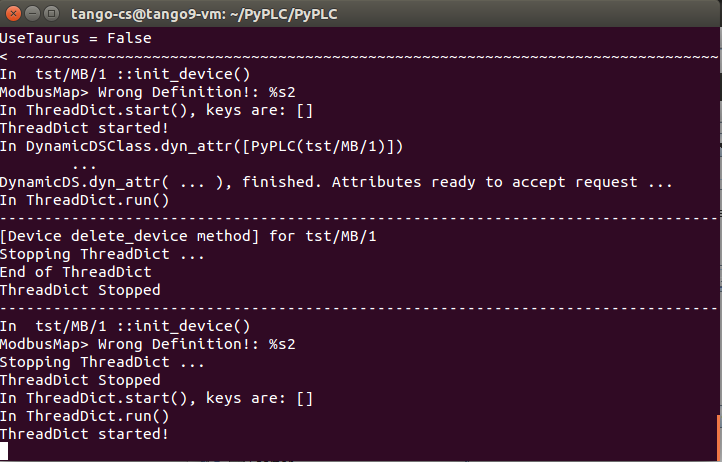Image resolution: width=722 pixels, height=462 pixels.
Task: Click the final 'ThreadDict Stopped' line
Action: pos(80,380)
